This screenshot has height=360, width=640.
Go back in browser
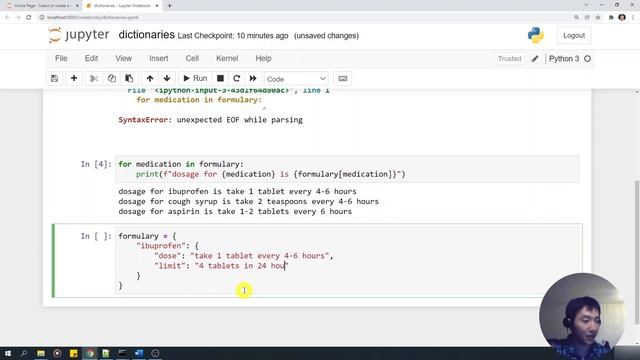click(7, 18)
